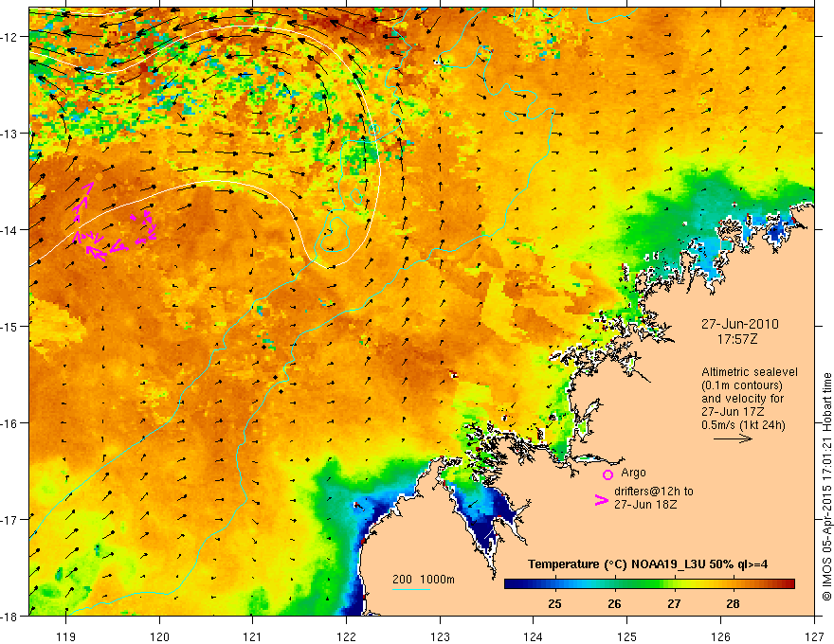Click the (0.1m contours) text
The width and height of the screenshot is (834, 644).
[x=742, y=385]
